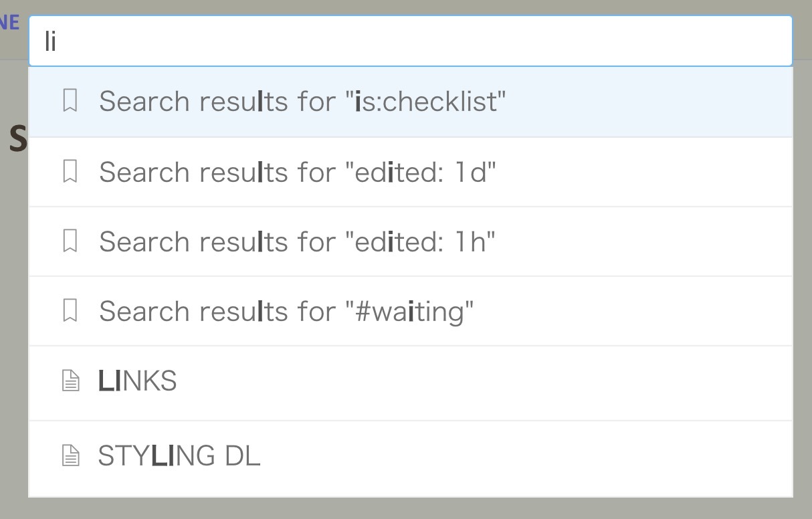Click the last row of the suggestion list
Image resolution: width=812 pixels, height=519 pixels.
(409, 455)
